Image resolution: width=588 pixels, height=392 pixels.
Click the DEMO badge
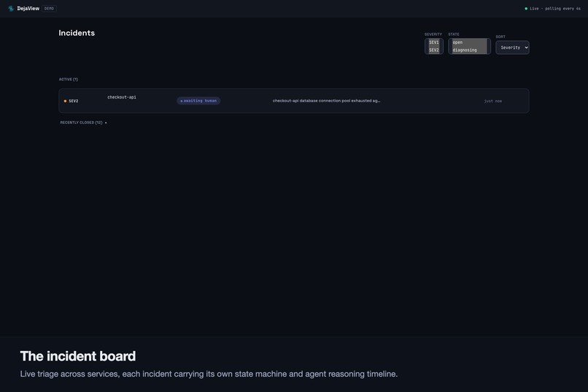(x=49, y=8)
